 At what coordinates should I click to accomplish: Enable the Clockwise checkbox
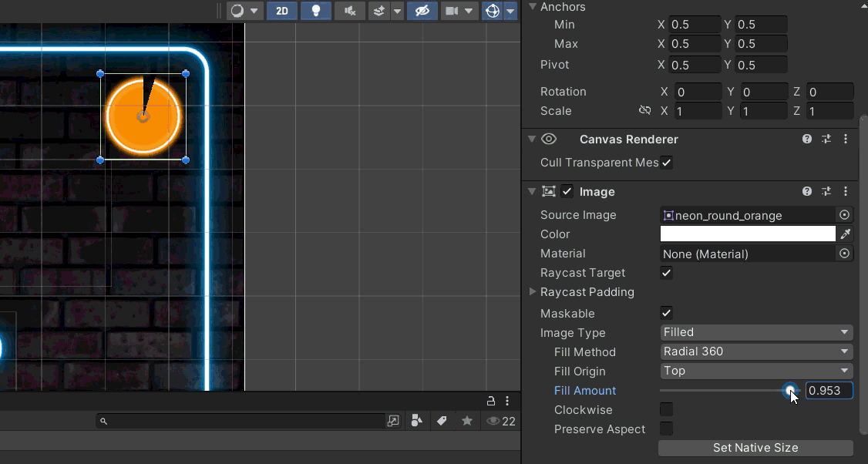(x=667, y=410)
